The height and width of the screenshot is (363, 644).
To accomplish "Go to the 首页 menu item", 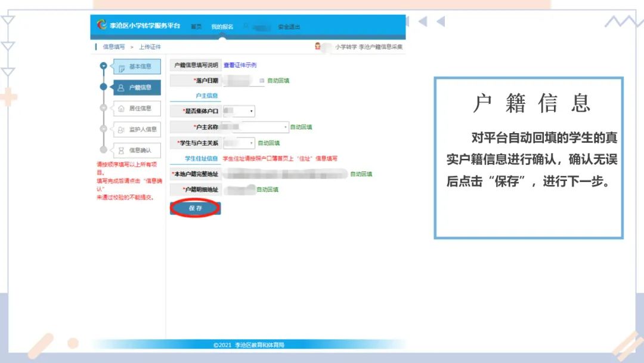I will coord(197,26).
